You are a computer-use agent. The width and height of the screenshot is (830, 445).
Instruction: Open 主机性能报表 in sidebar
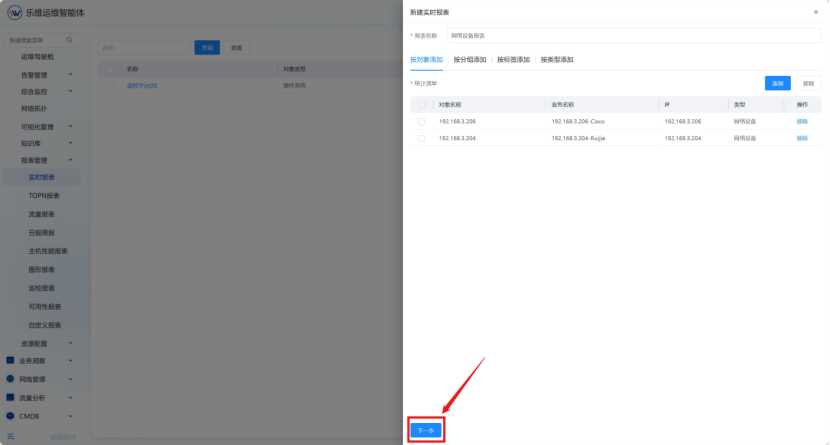click(48, 251)
